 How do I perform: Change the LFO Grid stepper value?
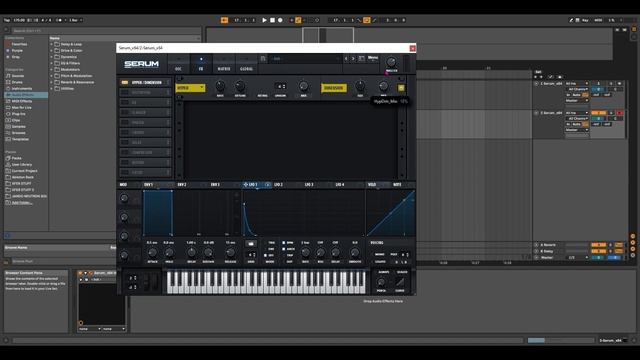pyautogui.click(x=251, y=255)
